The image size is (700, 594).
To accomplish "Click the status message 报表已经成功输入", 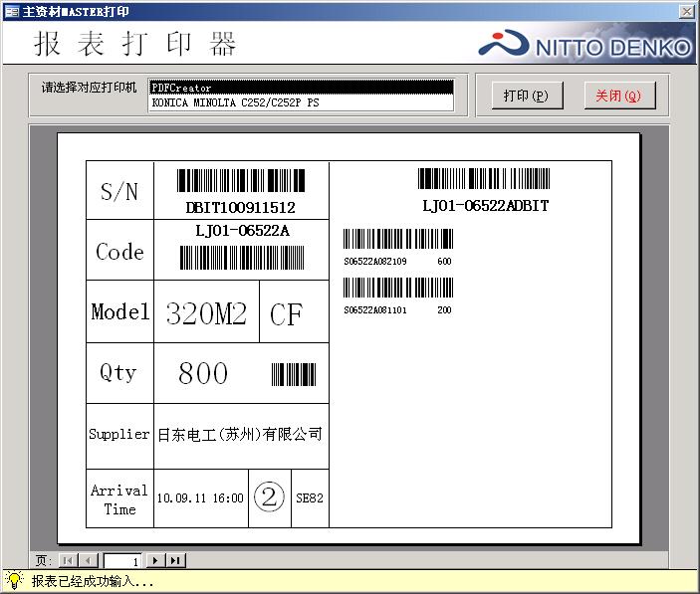I will click(x=92, y=581).
